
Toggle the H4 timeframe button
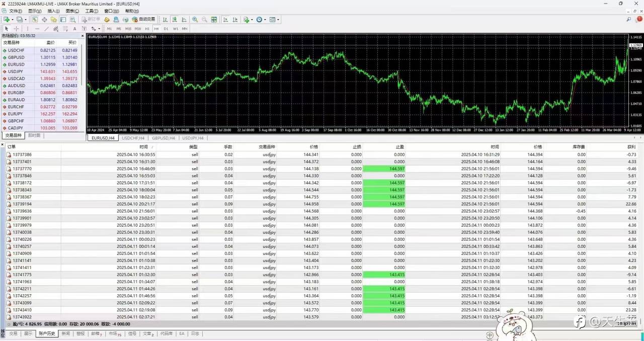click(156, 29)
